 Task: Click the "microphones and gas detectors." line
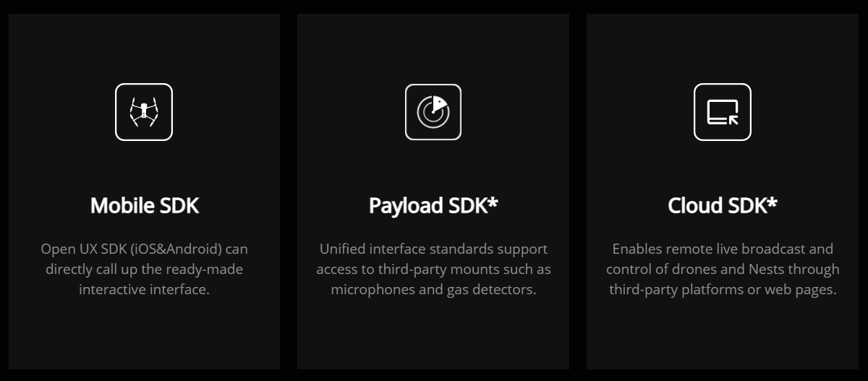click(x=433, y=290)
